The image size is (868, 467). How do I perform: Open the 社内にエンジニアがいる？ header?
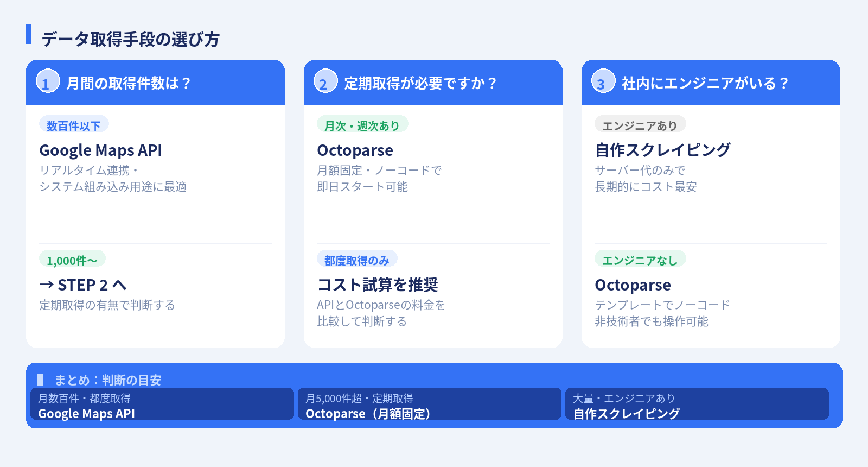click(x=705, y=83)
